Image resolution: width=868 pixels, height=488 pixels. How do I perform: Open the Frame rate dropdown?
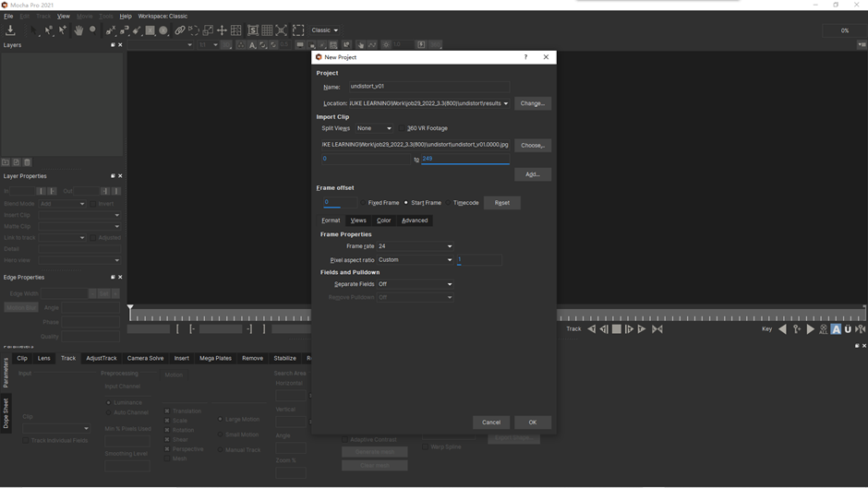pyautogui.click(x=415, y=246)
